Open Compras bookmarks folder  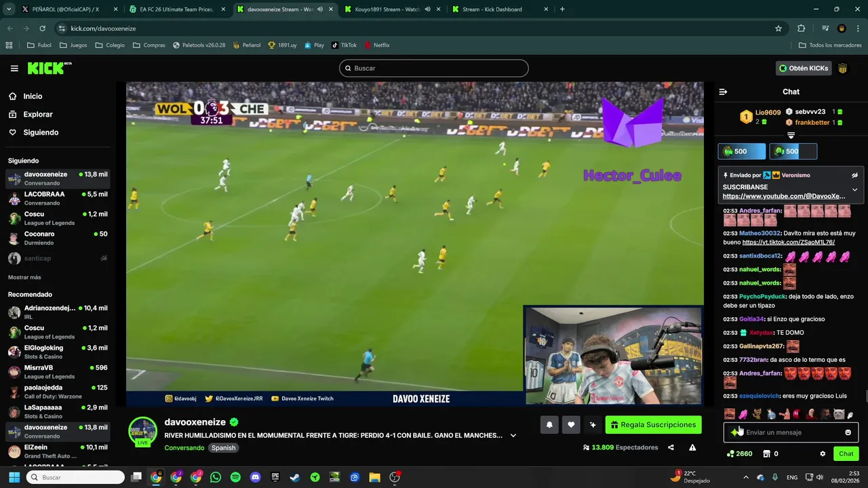pyautogui.click(x=149, y=45)
